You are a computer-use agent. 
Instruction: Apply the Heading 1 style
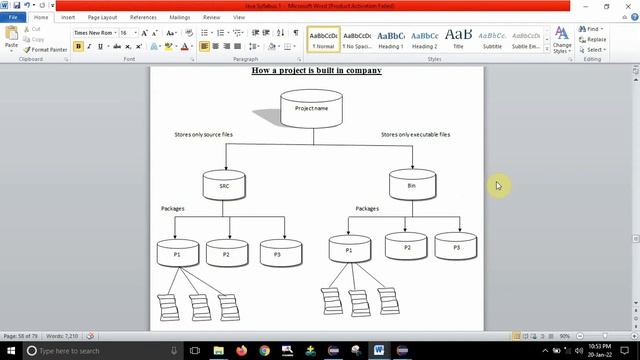[391, 40]
